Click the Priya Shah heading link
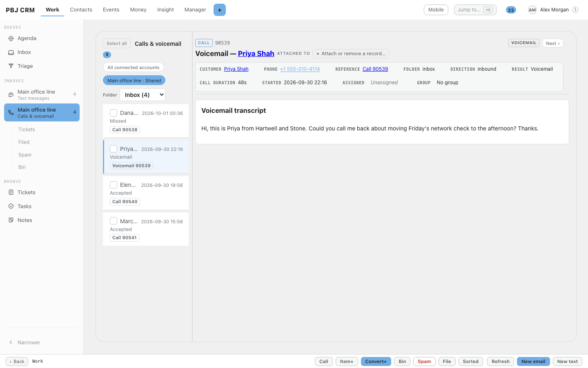This screenshot has height=368, width=588. pyautogui.click(x=256, y=54)
